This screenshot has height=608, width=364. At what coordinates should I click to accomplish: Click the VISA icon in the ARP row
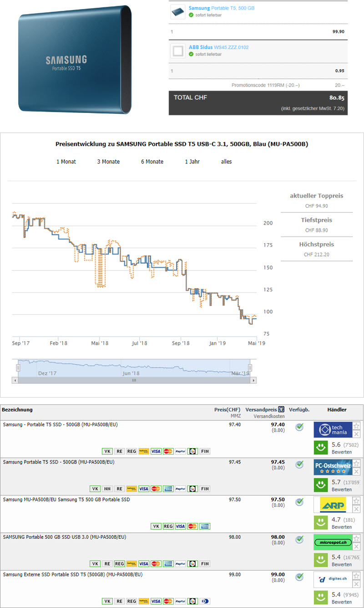(x=180, y=526)
